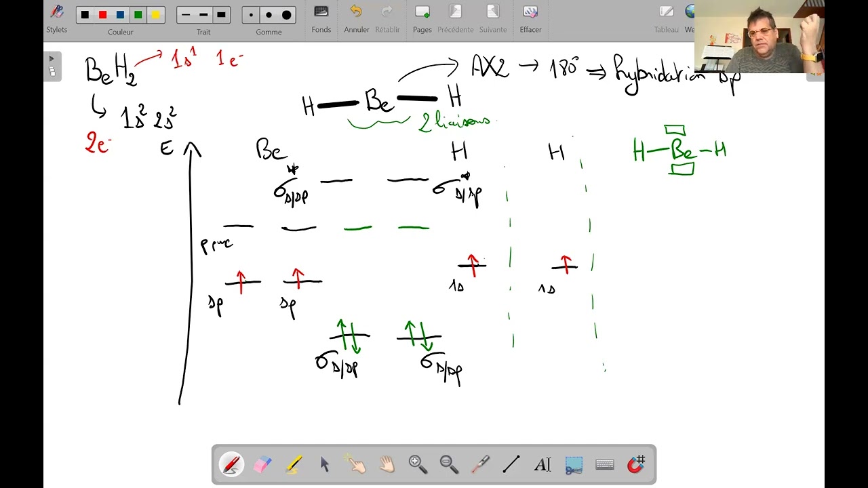Select the thinnest Trait line width

[186, 15]
